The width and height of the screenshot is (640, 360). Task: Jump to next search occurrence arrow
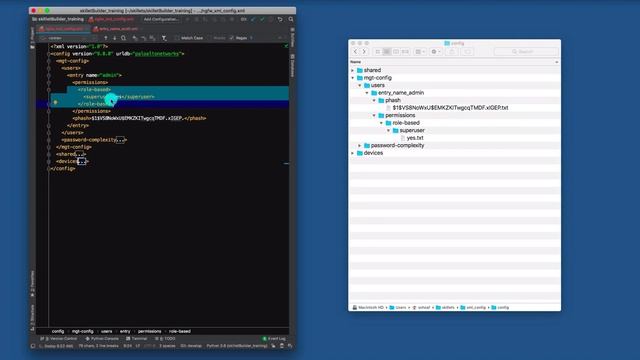click(115, 38)
